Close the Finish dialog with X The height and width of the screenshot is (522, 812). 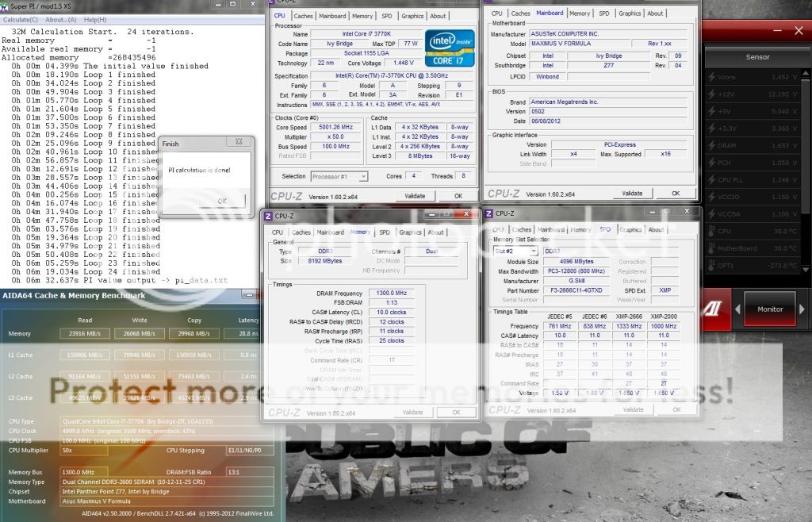(239, 142)
